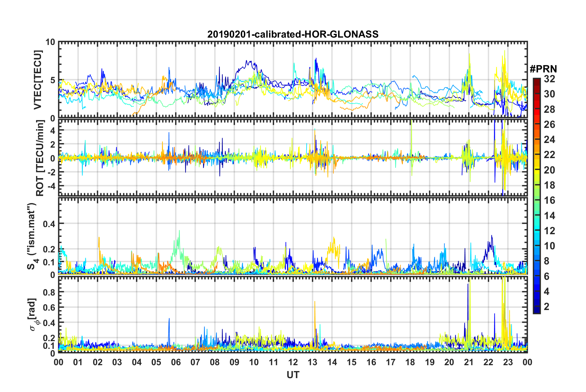Click the colorbar tick label 32

tap(549, 79)
